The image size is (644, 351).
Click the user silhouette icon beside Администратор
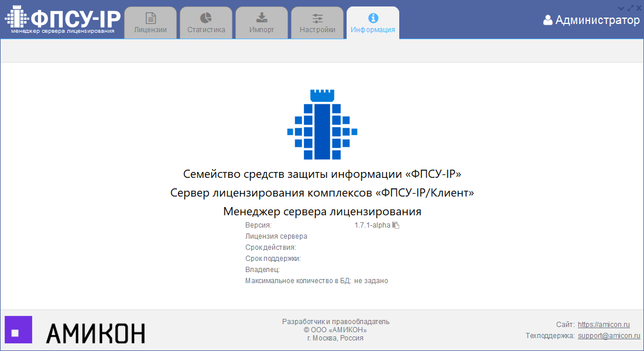[548, 20]
